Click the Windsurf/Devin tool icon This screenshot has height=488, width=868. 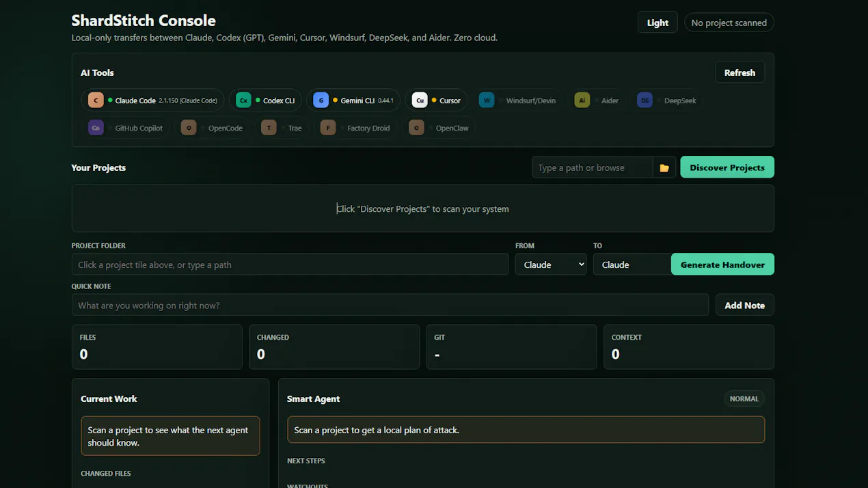[487, 100]
